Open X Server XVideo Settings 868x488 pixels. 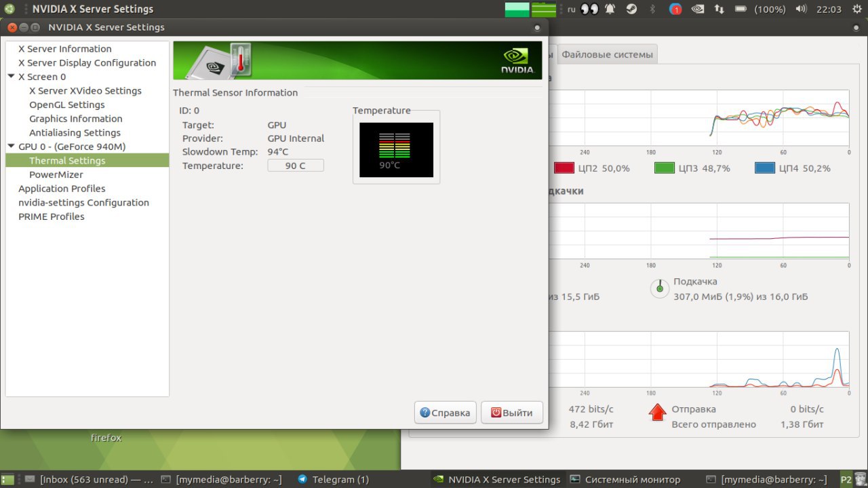coord(85,90)
